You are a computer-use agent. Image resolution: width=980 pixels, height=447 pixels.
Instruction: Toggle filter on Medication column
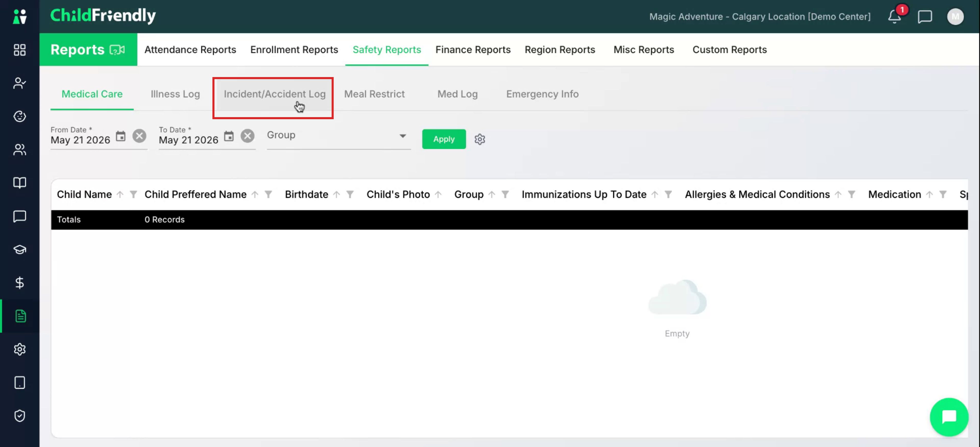pyautogui.click(x=943, y=195)
